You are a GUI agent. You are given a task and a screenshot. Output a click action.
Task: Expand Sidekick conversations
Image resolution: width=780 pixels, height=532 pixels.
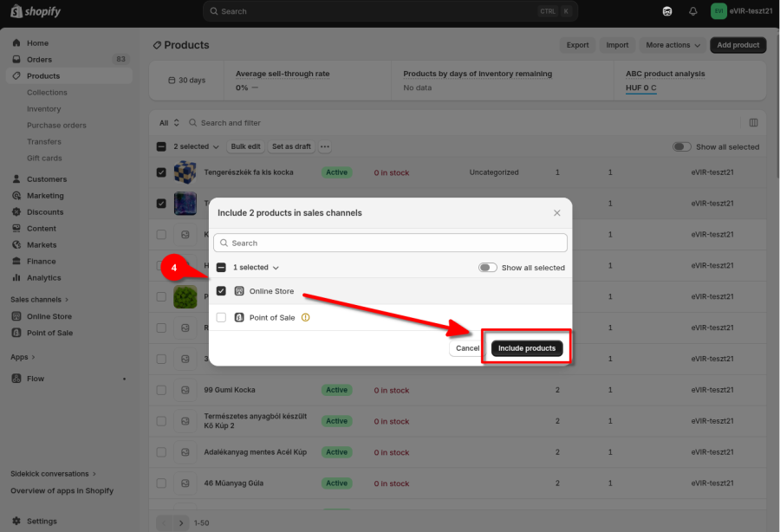click(53, 474)
